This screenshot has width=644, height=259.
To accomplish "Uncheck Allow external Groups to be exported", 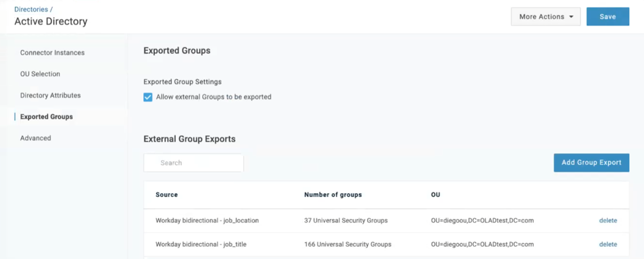I will 148,97.
